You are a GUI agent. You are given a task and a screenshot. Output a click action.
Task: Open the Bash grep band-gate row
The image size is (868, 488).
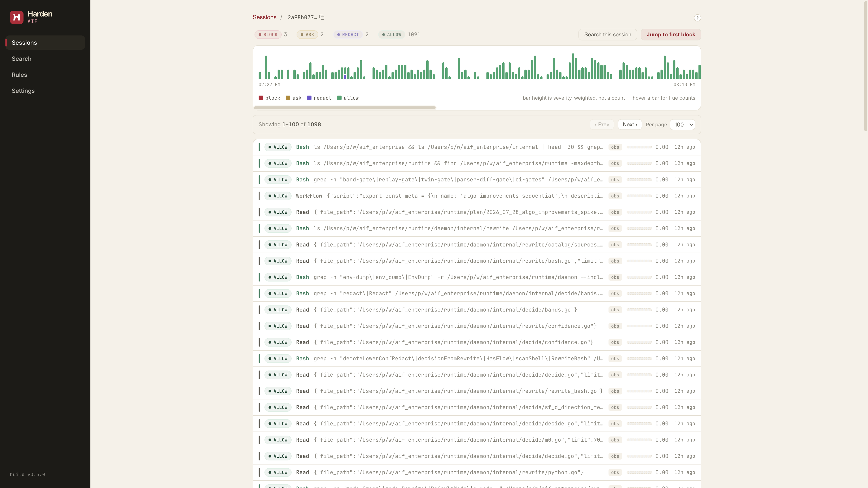(477, 180)
